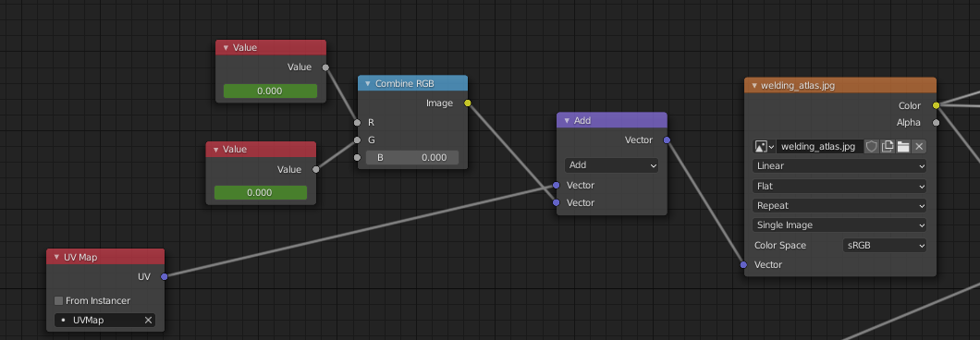Image resolution: width=980 pixels, height=340 pixels.
Task: Click the B 0.000 field in Combine RGB
Action: [x=412, y=157]
